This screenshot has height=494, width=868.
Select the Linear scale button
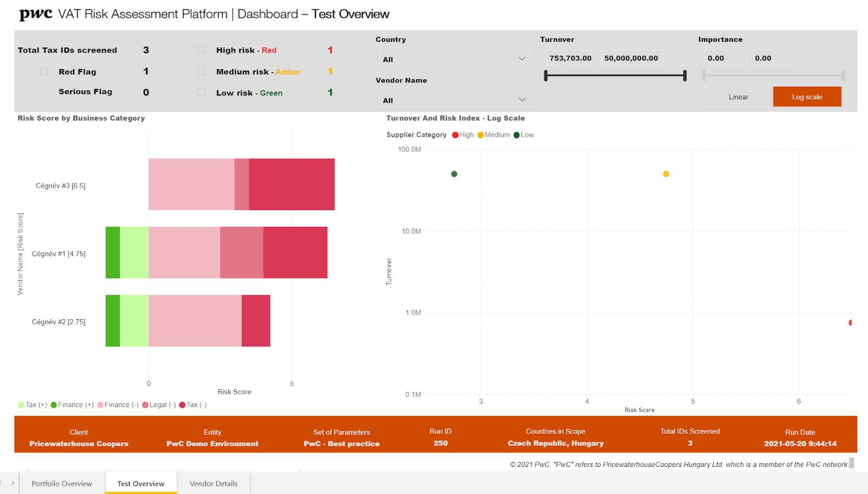[x=738, y=97]
